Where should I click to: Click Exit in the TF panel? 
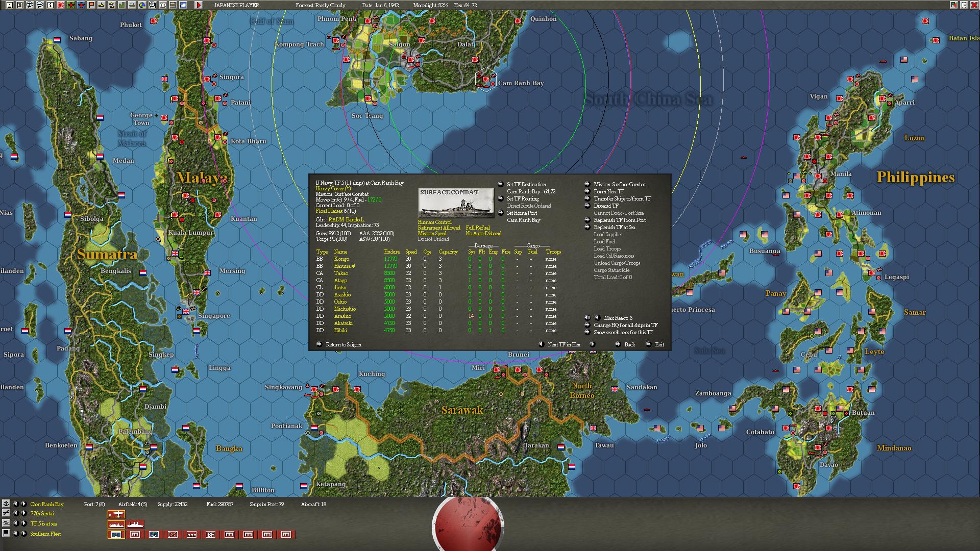pyautogui.click(x=659, y=345)
